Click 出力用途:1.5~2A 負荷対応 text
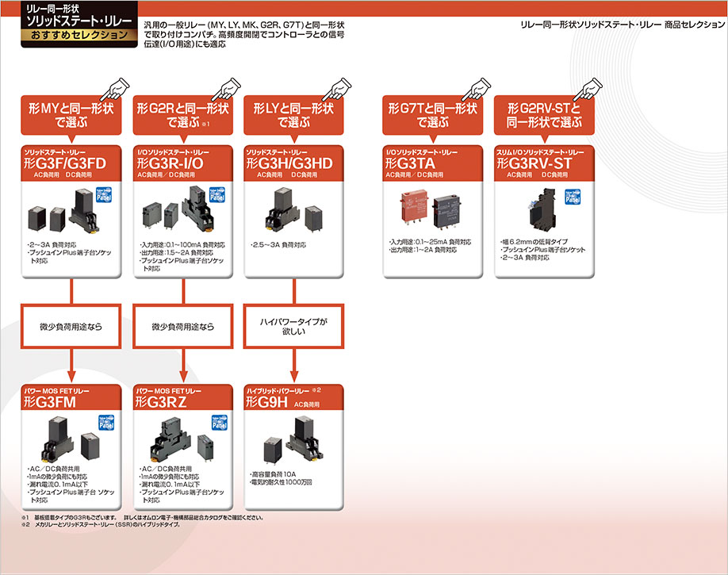This screenshot has width=728, height=575. 176,253
